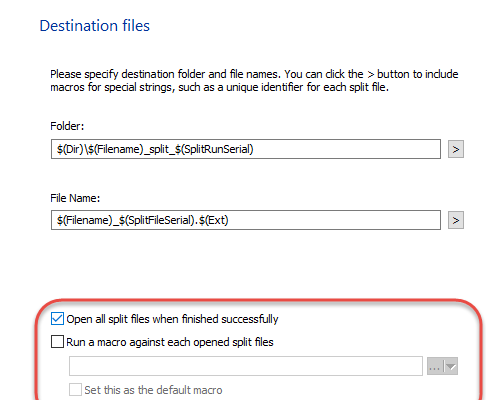The height and width of the screenshot is (400, 493).
Task: Click the instruction paragraph about destination folder
Action: pyautogui.click(x=254, y=80)
